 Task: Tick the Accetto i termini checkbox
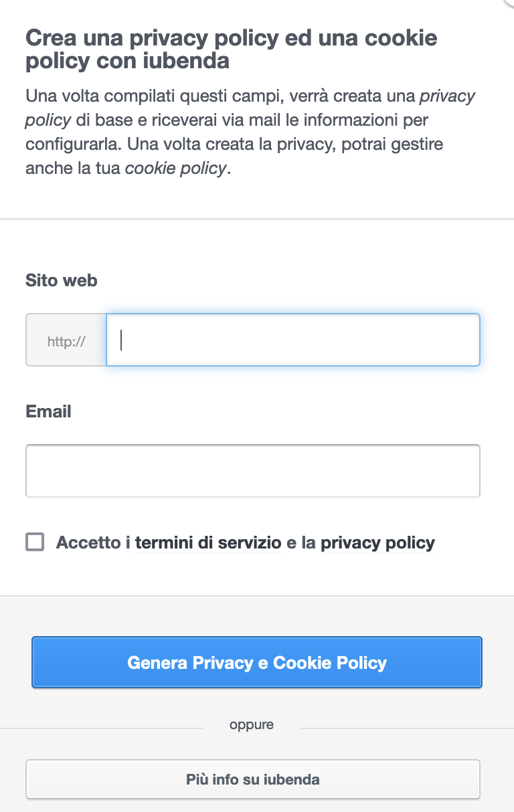[35, 542]
